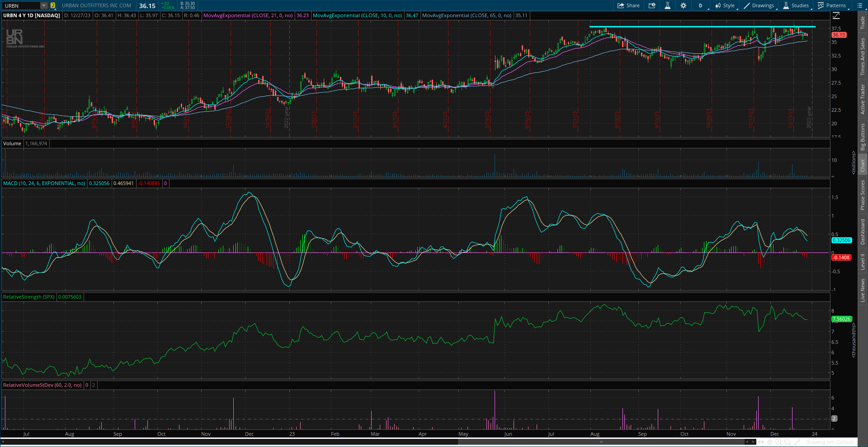Click the EMA 65 value 35.11
Image resolution: width=868 pixels, height=447 pixels.
point(521,15)
